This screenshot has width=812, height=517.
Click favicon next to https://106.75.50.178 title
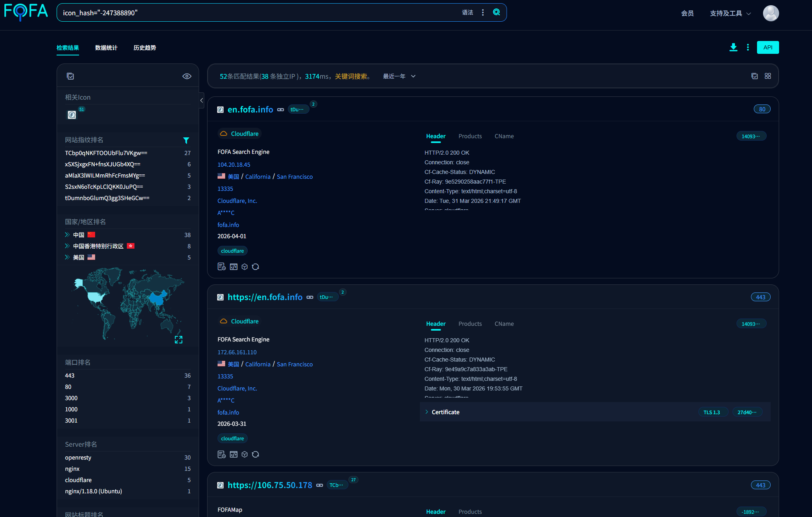220,485
